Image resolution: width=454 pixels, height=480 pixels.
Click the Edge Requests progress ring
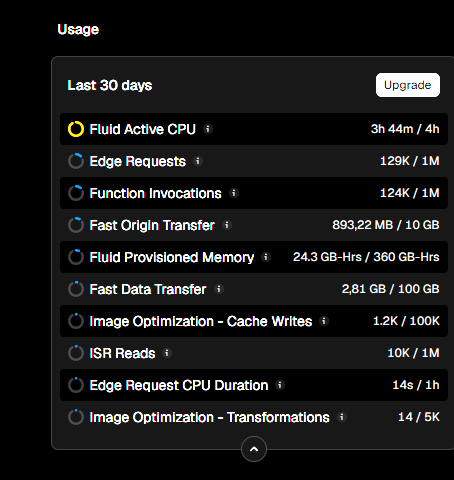(76, 161)
